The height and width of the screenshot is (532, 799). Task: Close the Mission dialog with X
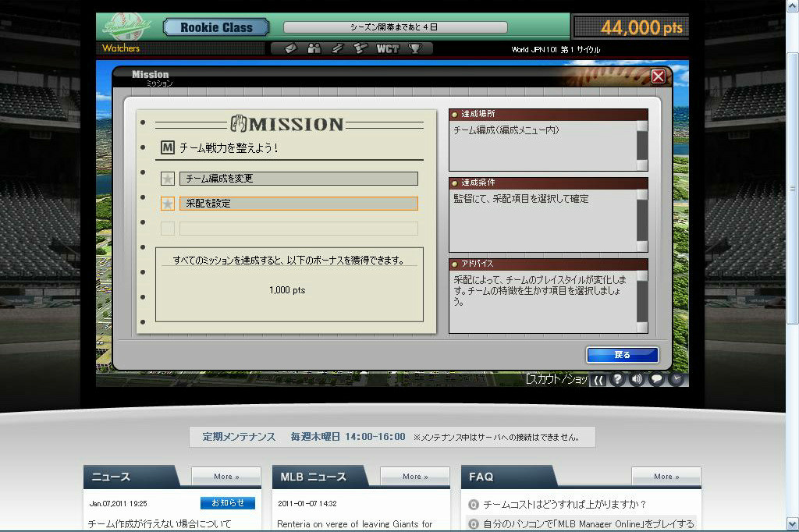(x=658, y=76)
